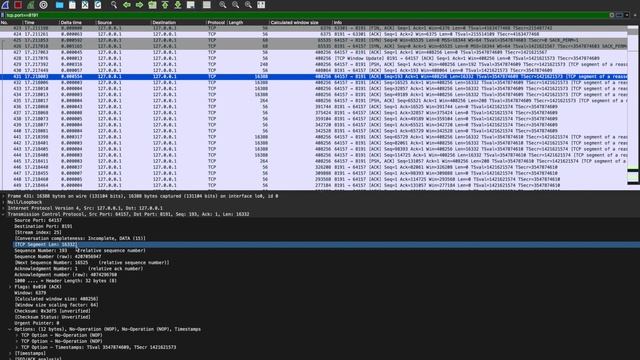Restart the current capture
640x360 pixels.
point(31,5)
